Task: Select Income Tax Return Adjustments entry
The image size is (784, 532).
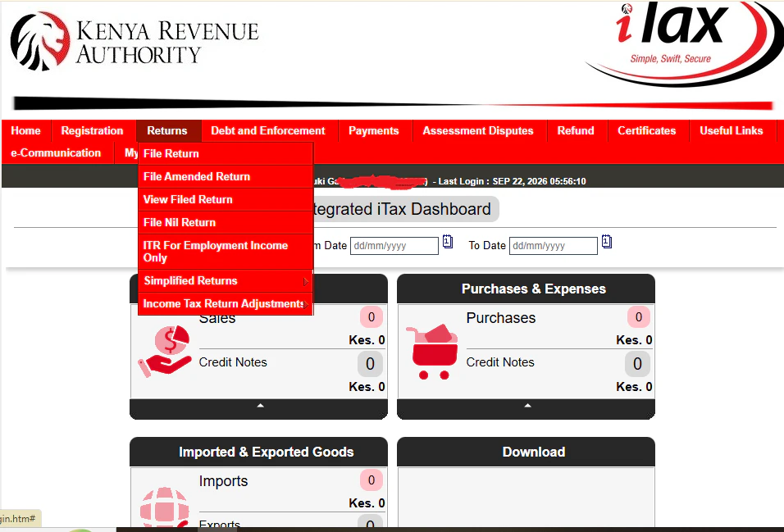Action: pos(226,304)
